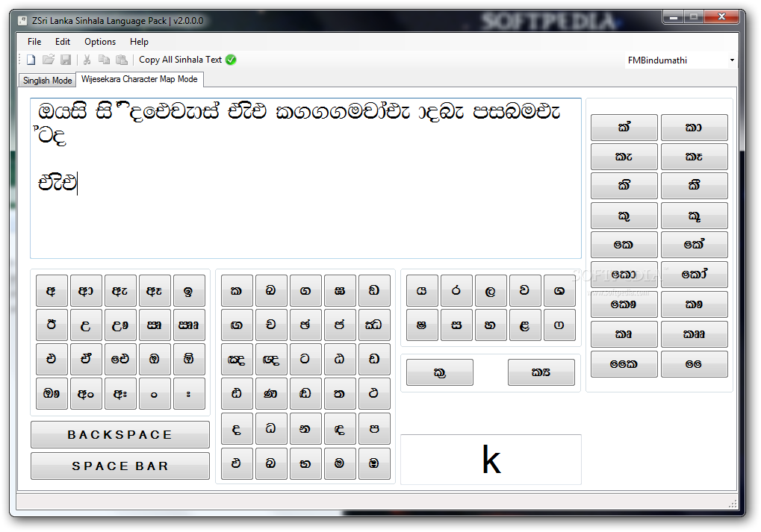761x532 pixels.
Task: Click the කා combination button
Action: (694, 128)
